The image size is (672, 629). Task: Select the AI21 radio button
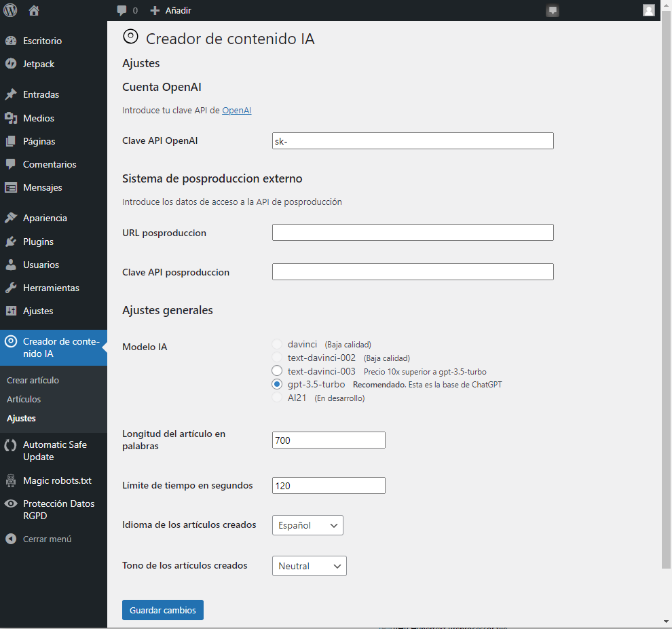(x=277, y=398)
